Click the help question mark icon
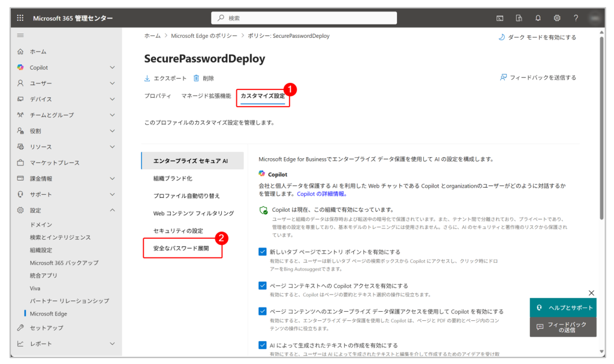This screenshot has height=364, width=614. (x=576, y=18)
